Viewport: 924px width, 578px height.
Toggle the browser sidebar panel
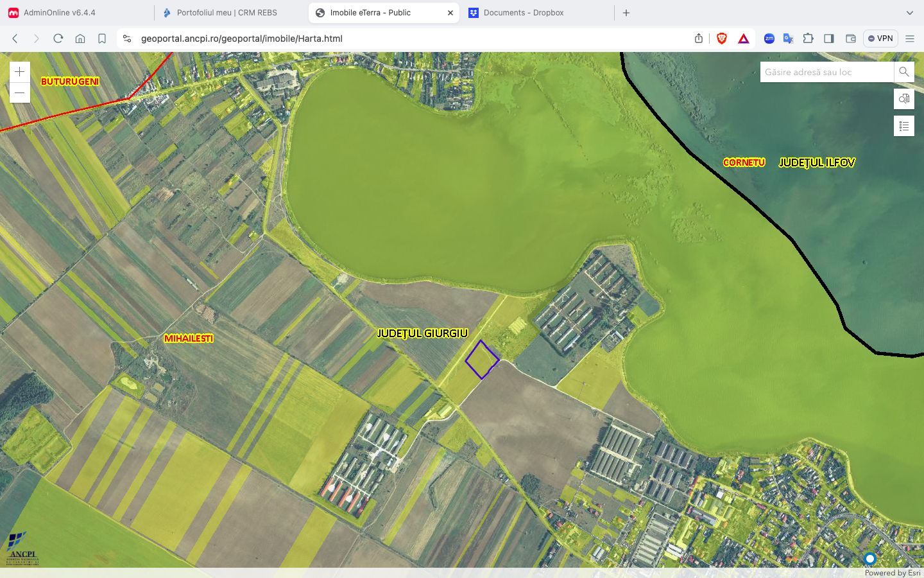click(829, 39)
